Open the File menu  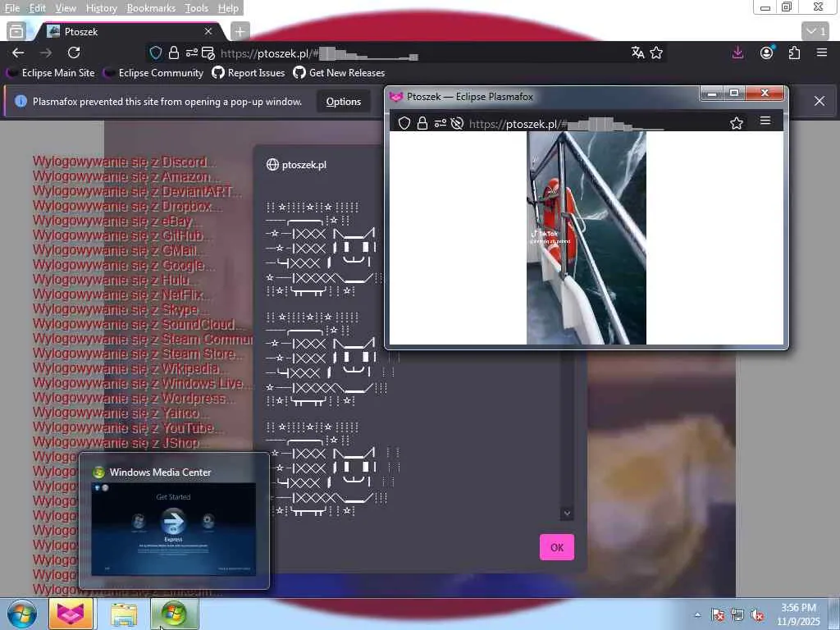[x=11, y=8]
